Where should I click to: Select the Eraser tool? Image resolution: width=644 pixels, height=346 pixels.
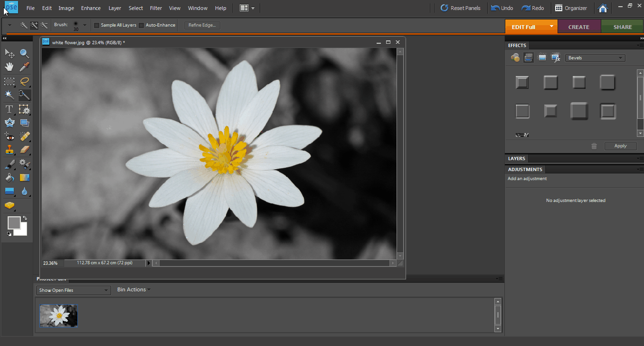pos(24,150)
